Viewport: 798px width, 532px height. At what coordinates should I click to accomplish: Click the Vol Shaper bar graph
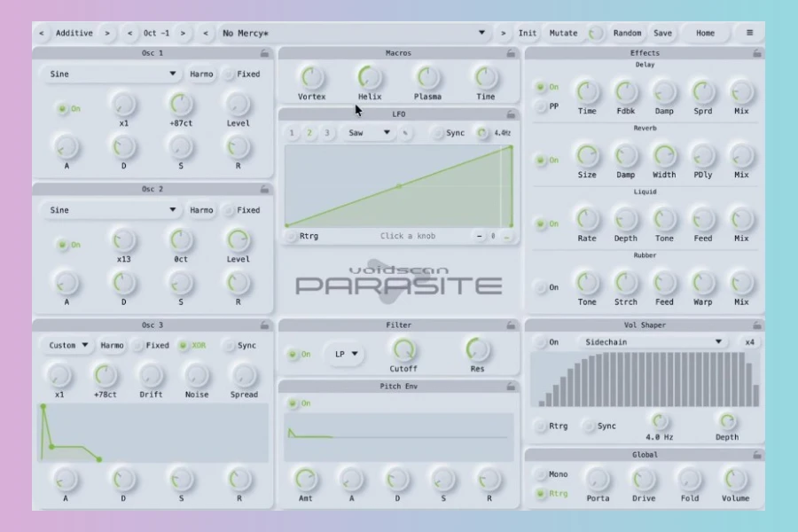(645, 379)
